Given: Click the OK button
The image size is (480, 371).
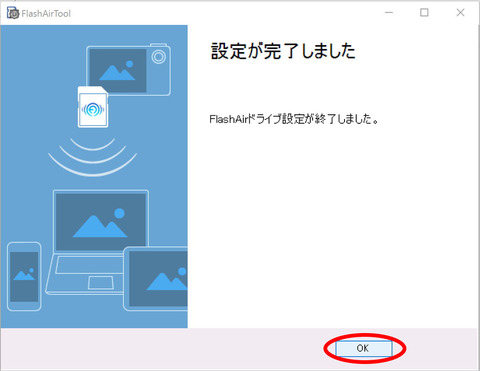Looking at the screenshot, I should tap(363, 348).
